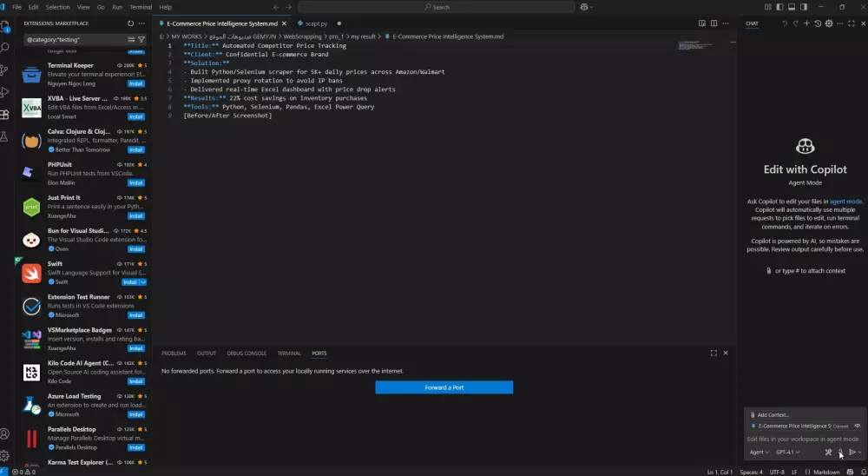Screen dimensions: 868x476
Task: Start a new chat with plus icon
Action: click(806, 23)
